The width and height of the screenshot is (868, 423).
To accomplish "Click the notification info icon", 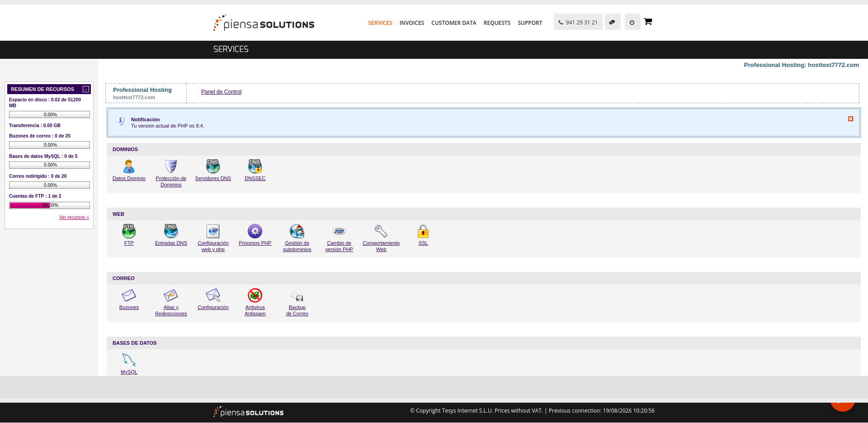I will pos(120,121).
